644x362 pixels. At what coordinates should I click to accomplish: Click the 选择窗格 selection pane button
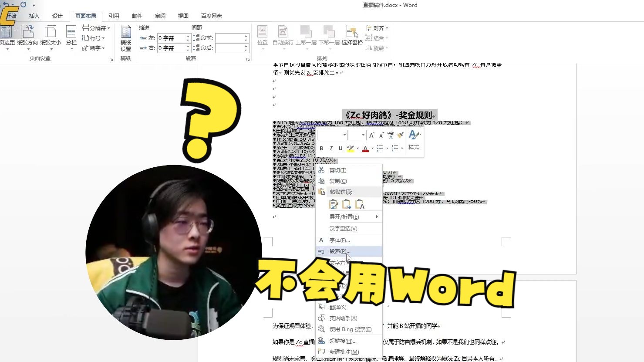pos(352,36)
